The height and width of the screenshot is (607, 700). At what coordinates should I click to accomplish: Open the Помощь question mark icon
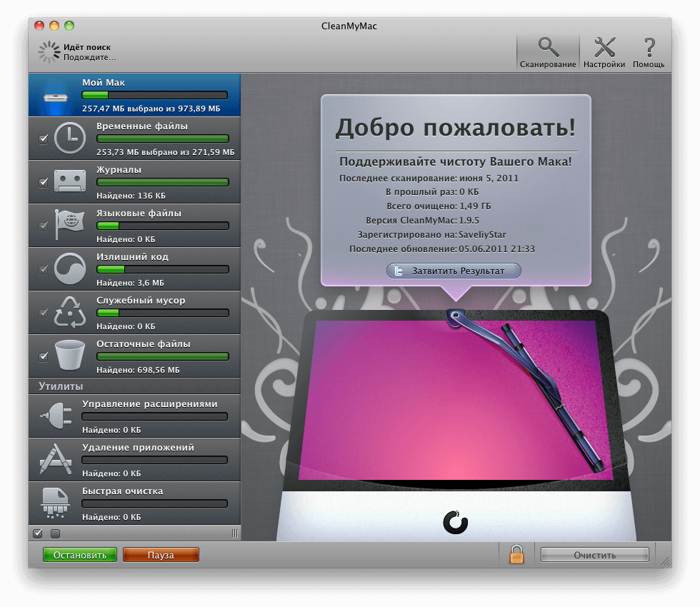(x=649, y=47)
